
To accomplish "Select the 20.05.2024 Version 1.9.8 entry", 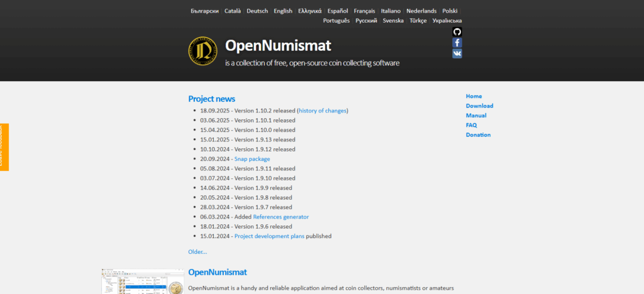I will pos(246,198).
